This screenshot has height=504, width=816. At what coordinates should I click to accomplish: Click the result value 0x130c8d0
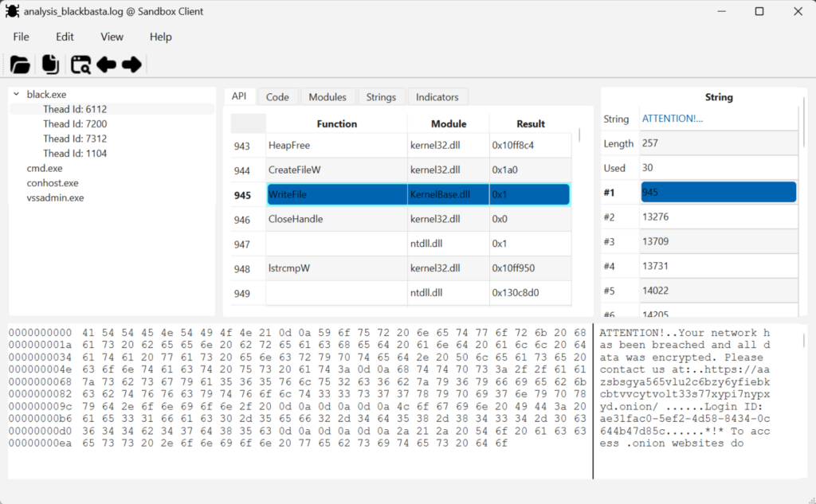(530, 293)
